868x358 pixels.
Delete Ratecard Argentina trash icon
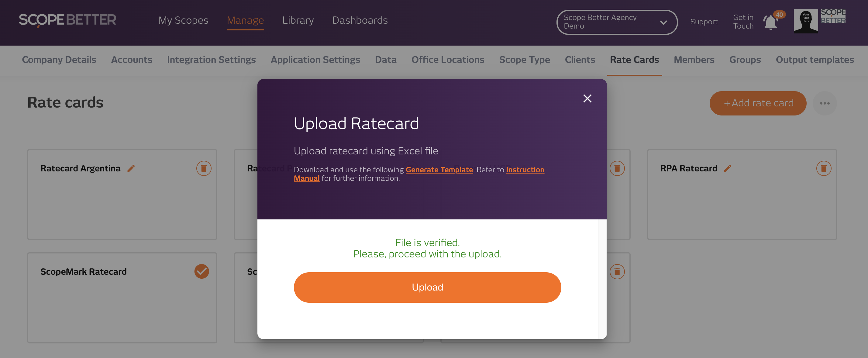pyautogui.click(x=204, y=168)
